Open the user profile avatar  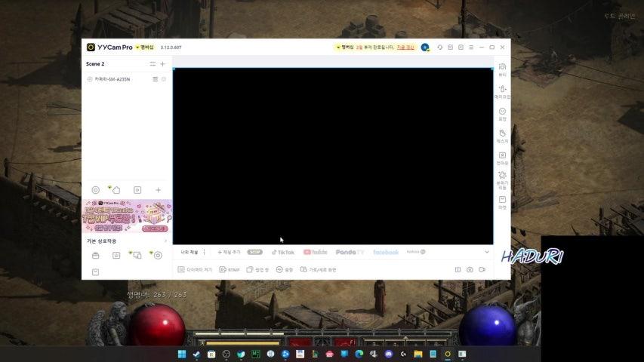(425, 48)
